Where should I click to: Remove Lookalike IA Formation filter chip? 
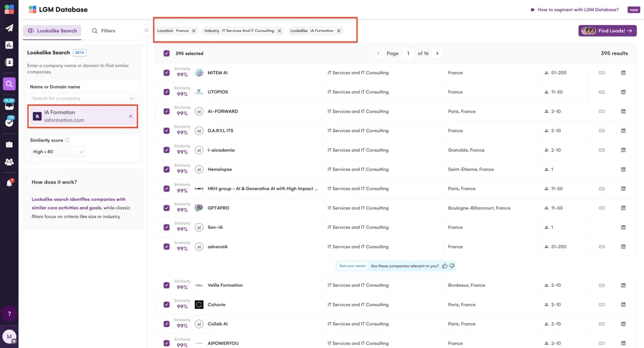point(339,31)
